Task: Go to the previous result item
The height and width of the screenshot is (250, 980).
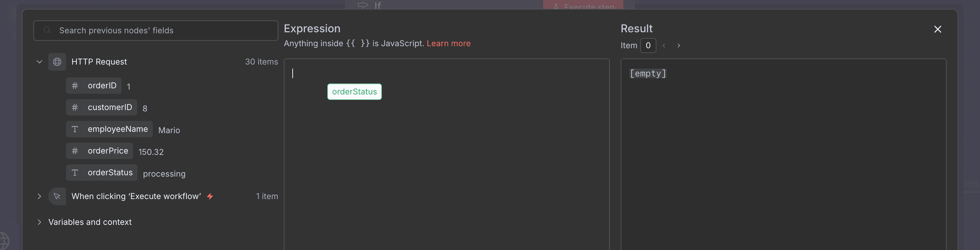Action: tap(664, 45)
